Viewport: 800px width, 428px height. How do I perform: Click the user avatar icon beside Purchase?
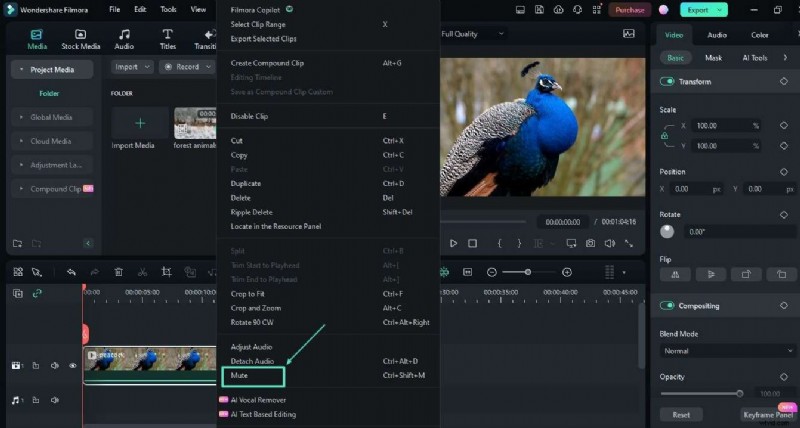pos(663,10)
